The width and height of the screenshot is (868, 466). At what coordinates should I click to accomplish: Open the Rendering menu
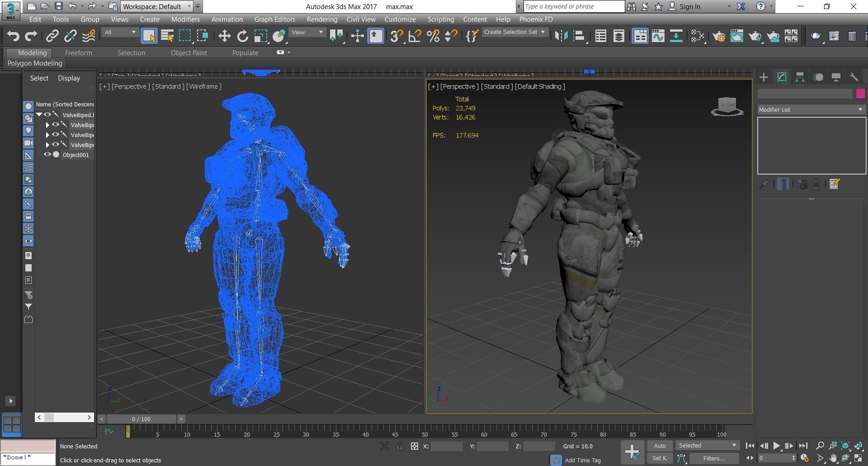tap(322, 19)
